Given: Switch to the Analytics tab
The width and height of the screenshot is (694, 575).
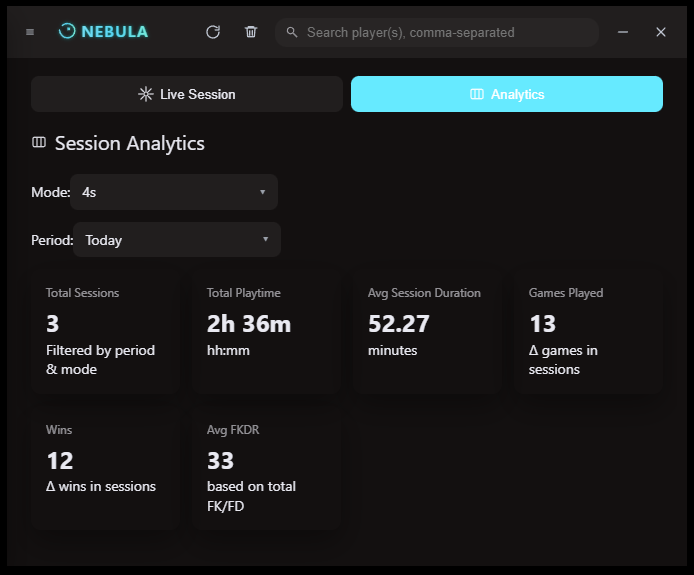Looking at the screenshot, I should [x=507, y=94].
